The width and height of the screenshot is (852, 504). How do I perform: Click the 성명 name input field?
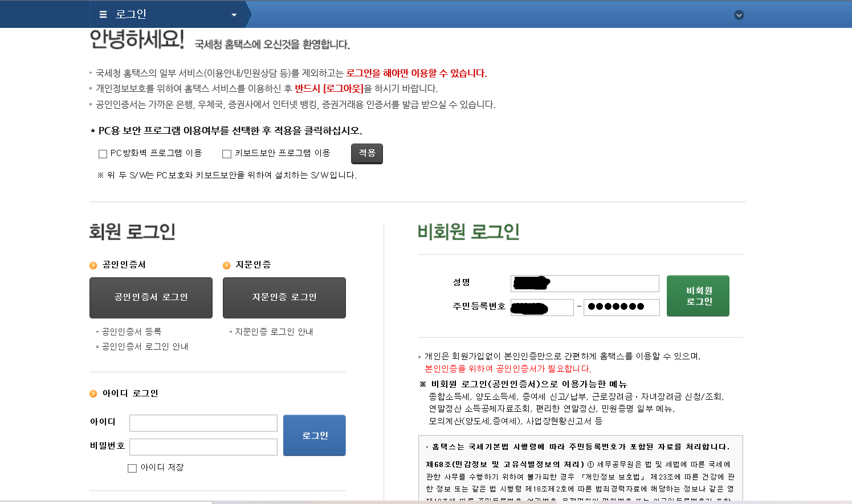coord(585,284)
